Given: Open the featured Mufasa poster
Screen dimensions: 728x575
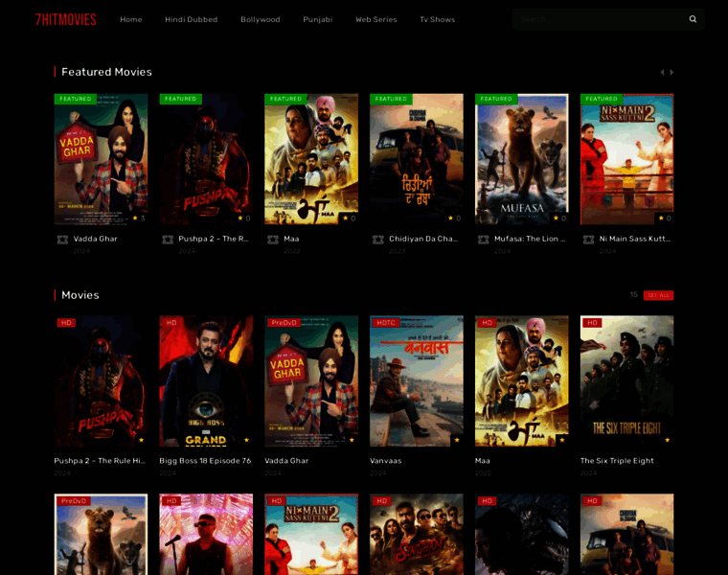Looking at the screenshot, I should pos(522,159).
